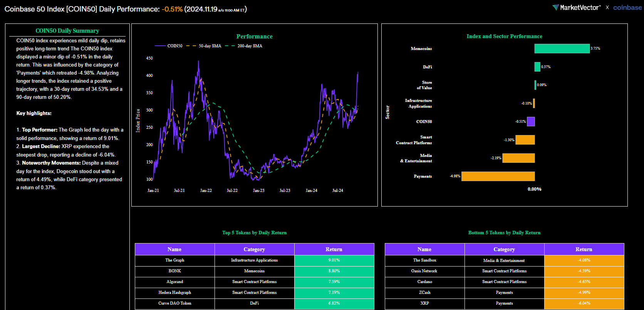Click the Smart Contract Platforms -1.30% bar
The height and width of the screenshot is (310, 644).
coord(525,140)
